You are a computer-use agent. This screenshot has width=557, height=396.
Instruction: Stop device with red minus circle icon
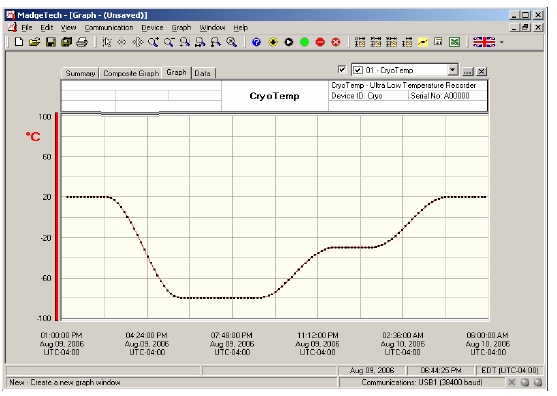click(320, 42)
